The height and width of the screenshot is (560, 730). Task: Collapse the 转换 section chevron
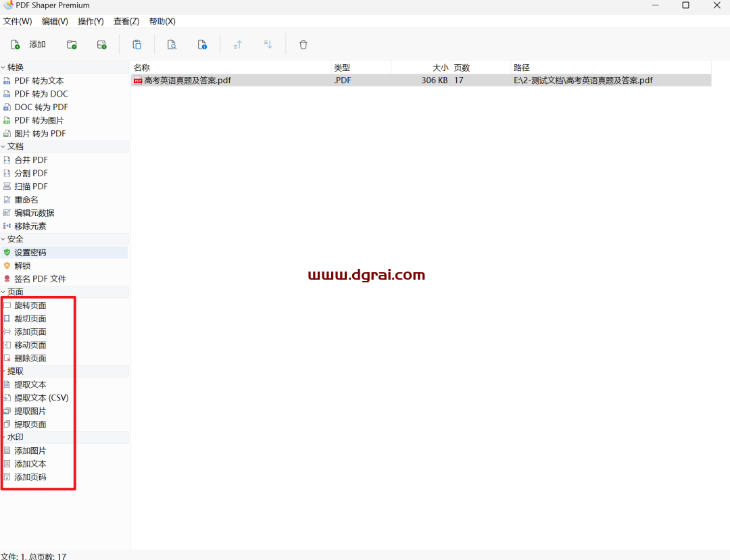[x=3, y=68]
